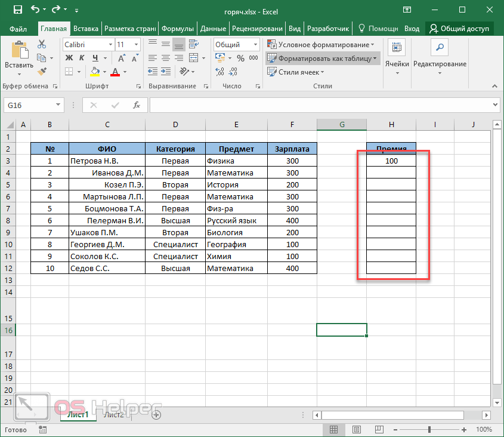Click the Общий доступ share button
The width and height of the screenshot is (504, 437).
459,28
